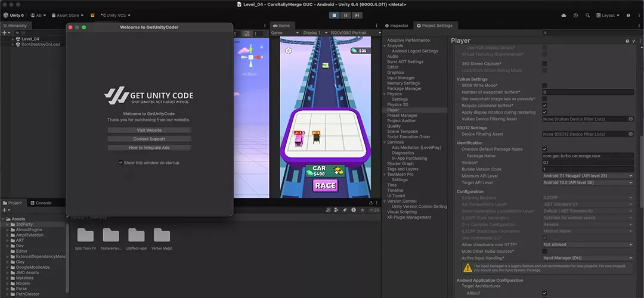Click the Package Manager box icon
This screenshot has width=644, height=298.
pos(92,15)
